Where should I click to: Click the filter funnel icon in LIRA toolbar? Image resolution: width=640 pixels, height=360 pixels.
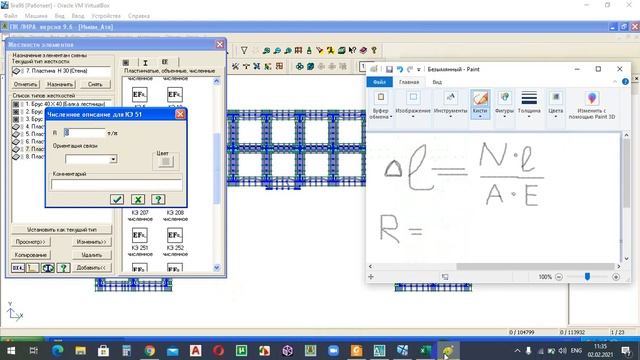244,50
